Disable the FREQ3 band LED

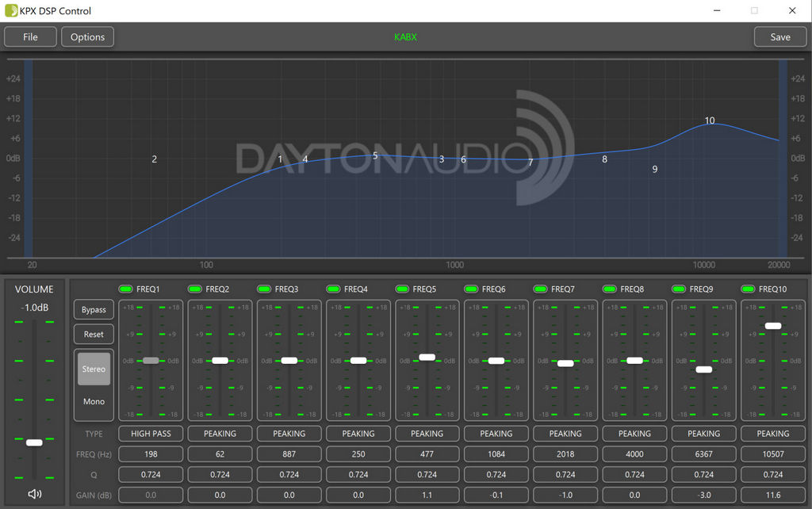264,289
